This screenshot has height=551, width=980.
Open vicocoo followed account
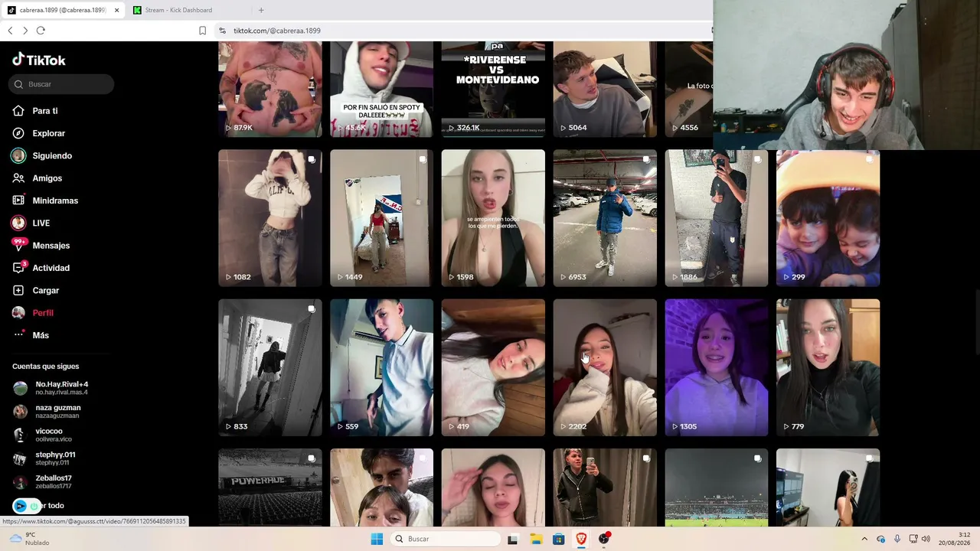tap(42, 435)
